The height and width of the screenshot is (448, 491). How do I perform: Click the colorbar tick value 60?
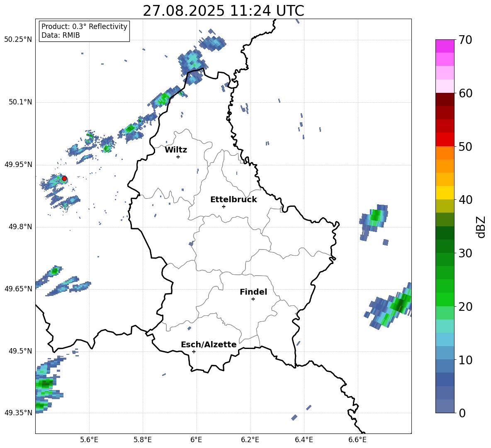[x=465, y=93]
